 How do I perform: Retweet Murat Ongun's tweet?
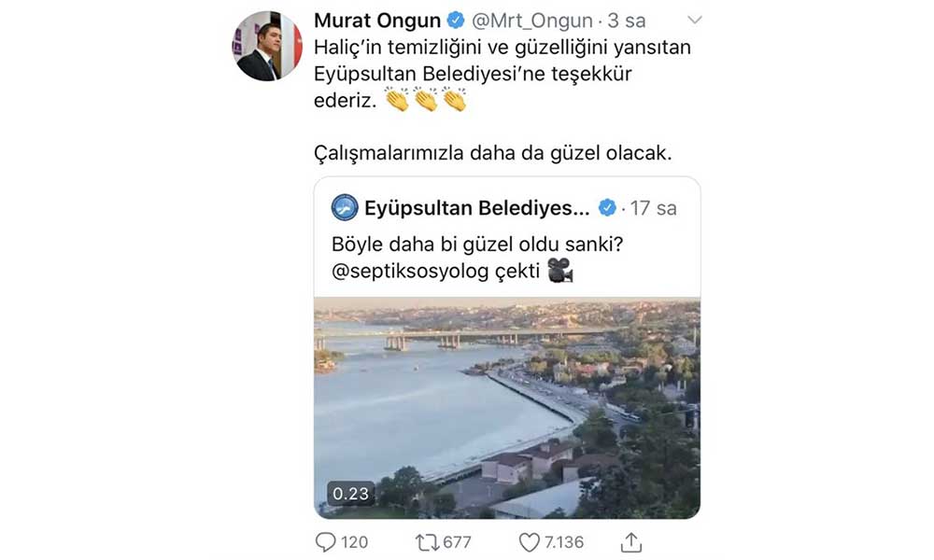coord(426,541)
